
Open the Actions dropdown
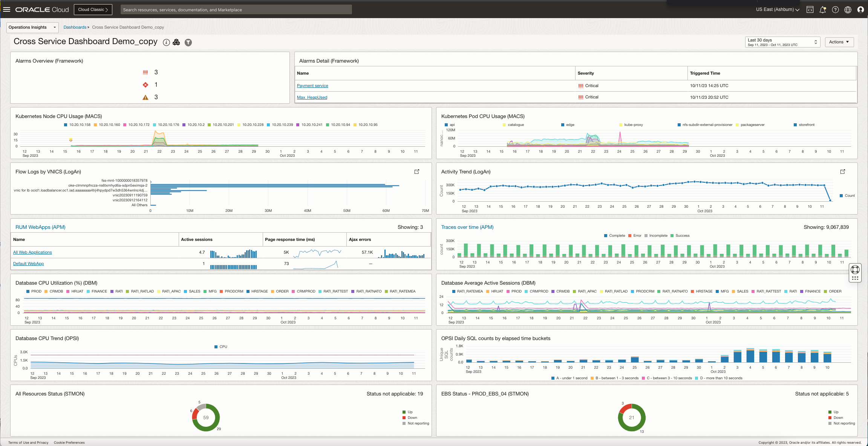click(839, 42)
